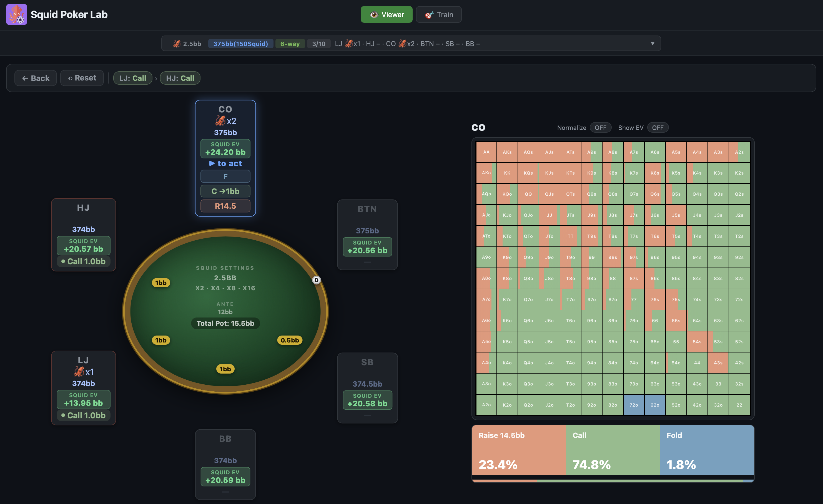
Task: Click the F fold action on CO panel
Action: 225,176
